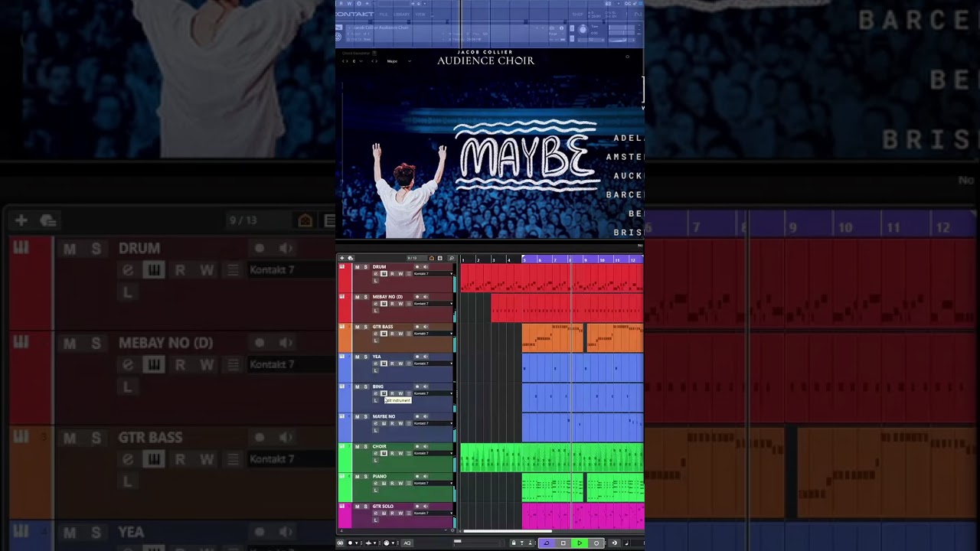
Task: Open Kontakt 7 dropdown on GTR BASS track
Action: 433,334
